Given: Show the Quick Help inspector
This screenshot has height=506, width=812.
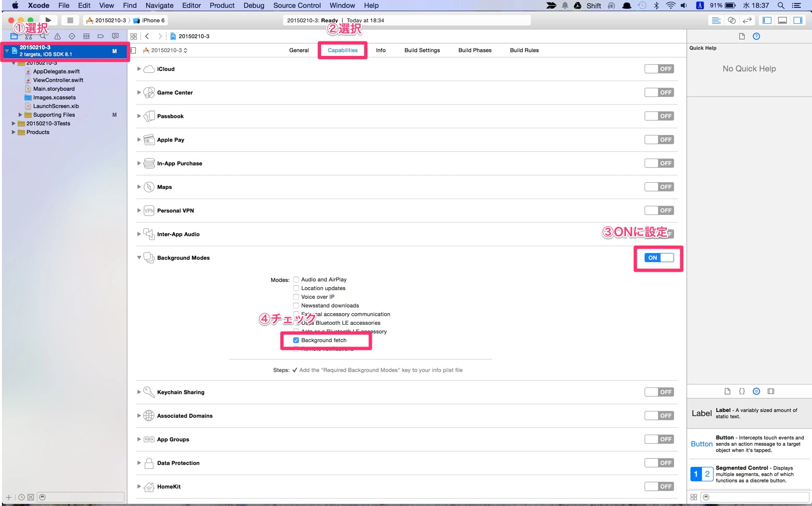Looking at the screenshot, I should click(757, 36).
